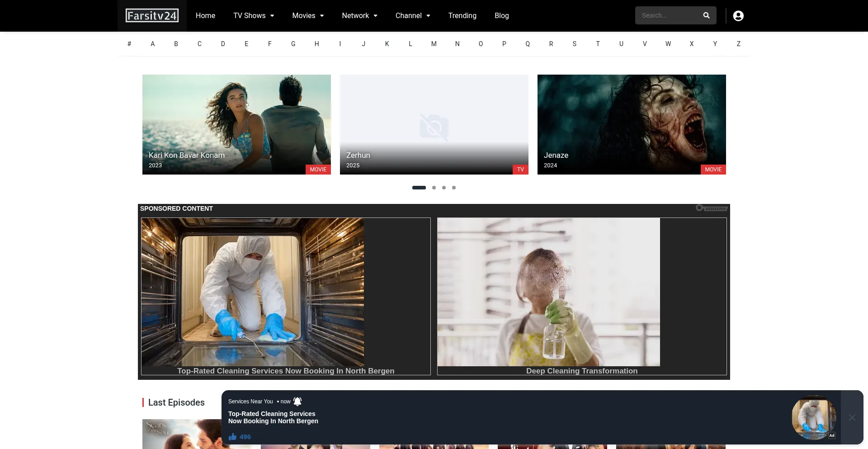Click the round ad thumbnail in notification
Viewport: 868px width, 449px height.
click(x=813, y=417)
